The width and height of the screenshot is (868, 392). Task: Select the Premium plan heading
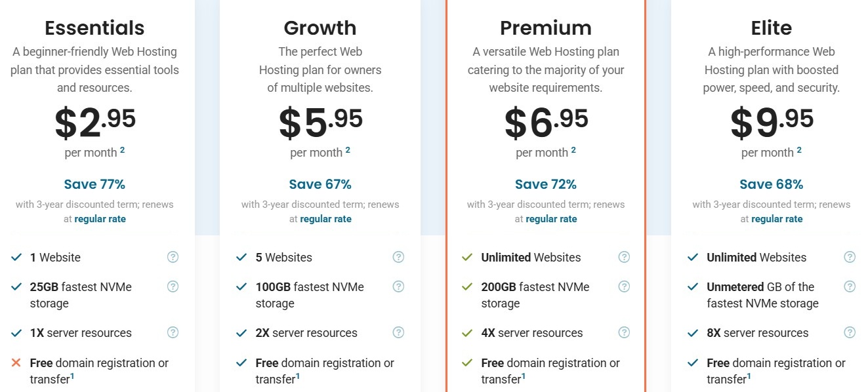coord(545,28)
